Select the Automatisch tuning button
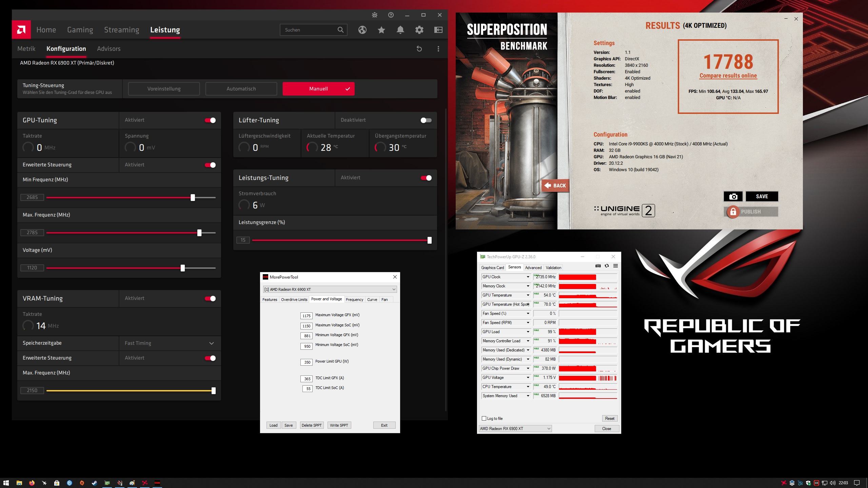This screenshot has width=868, height=488. pyautogui.click(x=241, y=89)
